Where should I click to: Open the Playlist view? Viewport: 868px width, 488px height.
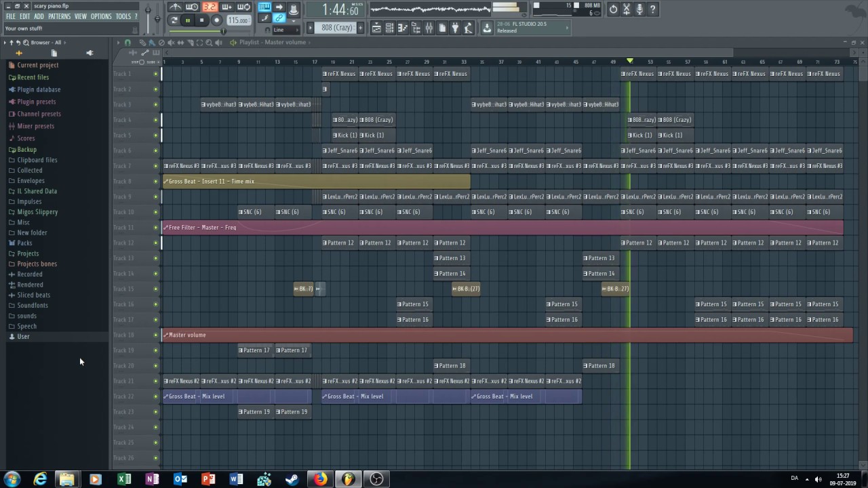(x=376, y=28)
